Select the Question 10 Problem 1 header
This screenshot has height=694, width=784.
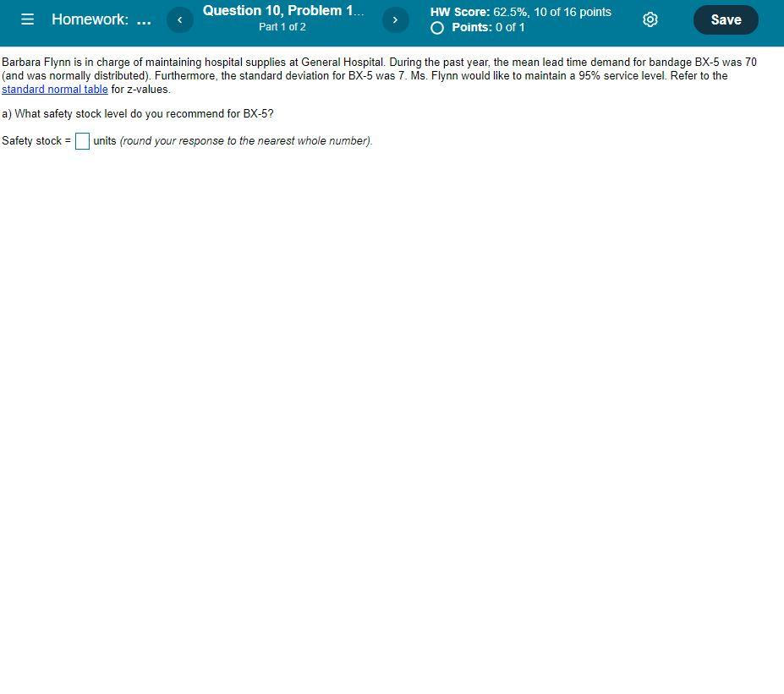282,10
